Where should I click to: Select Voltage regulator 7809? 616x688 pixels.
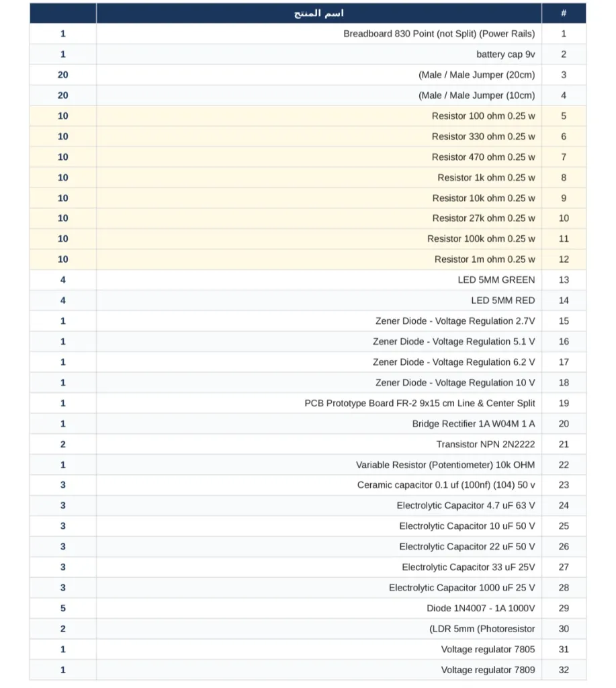tap(488, 670)
